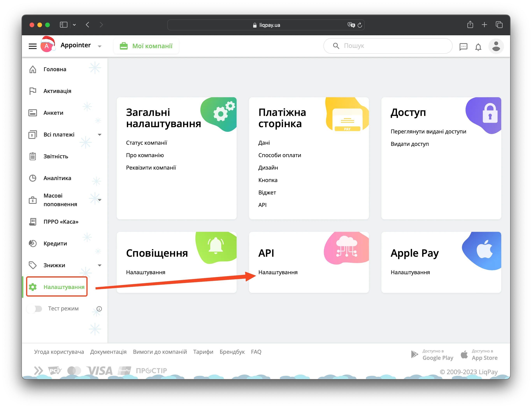This screenshot has height=408, width=532.
Task: Open a new tab with plus icon
Action: pos(484,25)
